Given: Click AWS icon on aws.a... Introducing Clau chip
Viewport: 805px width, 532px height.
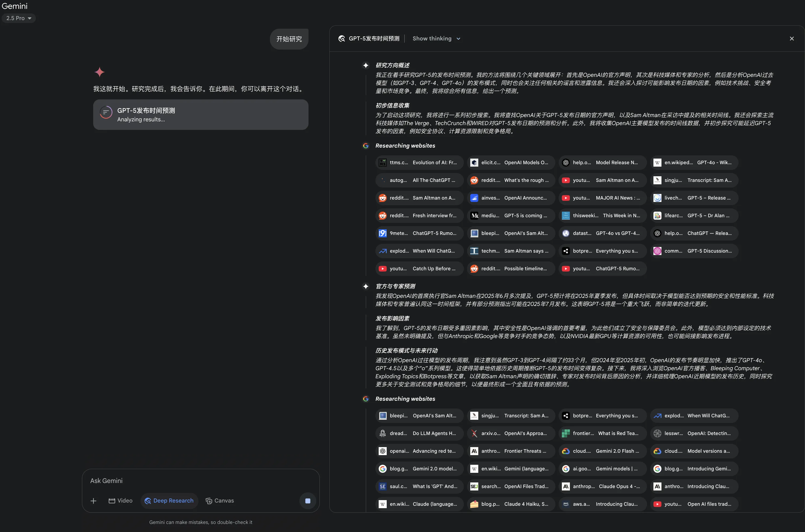Looking at the screenshot, I should (x=566, y=504).
